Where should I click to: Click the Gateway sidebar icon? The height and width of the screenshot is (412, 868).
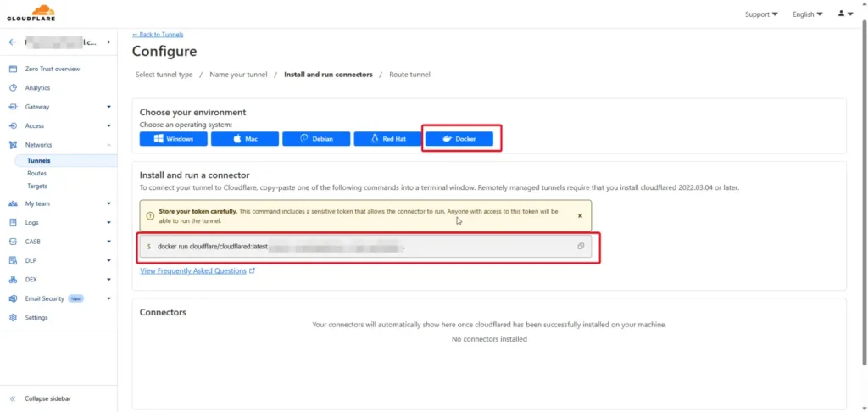pyautogui.click(x=14, y=107)
